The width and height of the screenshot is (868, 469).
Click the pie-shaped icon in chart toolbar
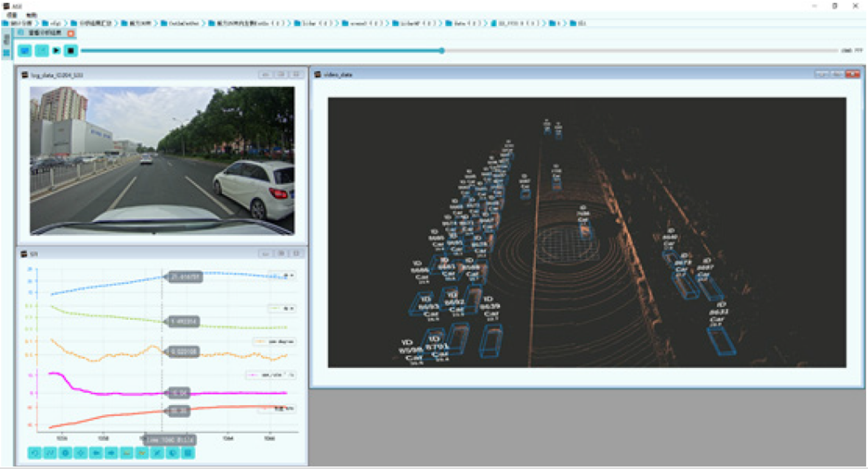pyautogui.click(x=173, y=453)
